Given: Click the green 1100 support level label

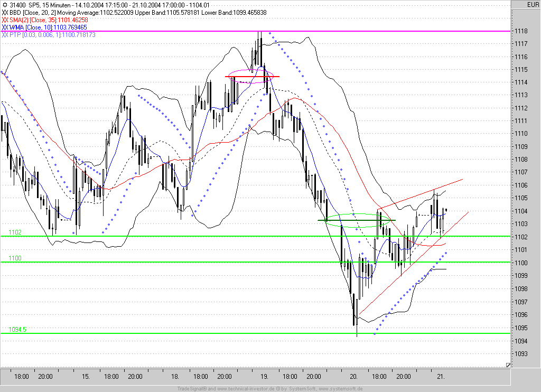Looking at the screenshot, I should 15,258.
